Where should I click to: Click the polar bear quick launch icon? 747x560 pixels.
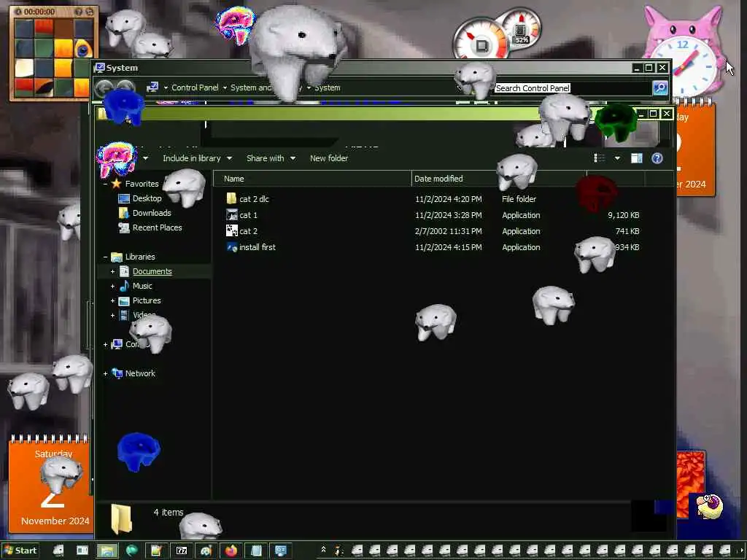click(x=58, y=551)
